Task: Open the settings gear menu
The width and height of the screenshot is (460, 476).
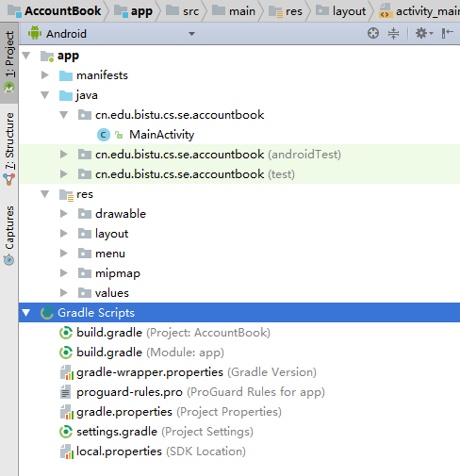Action: (424, 33)
